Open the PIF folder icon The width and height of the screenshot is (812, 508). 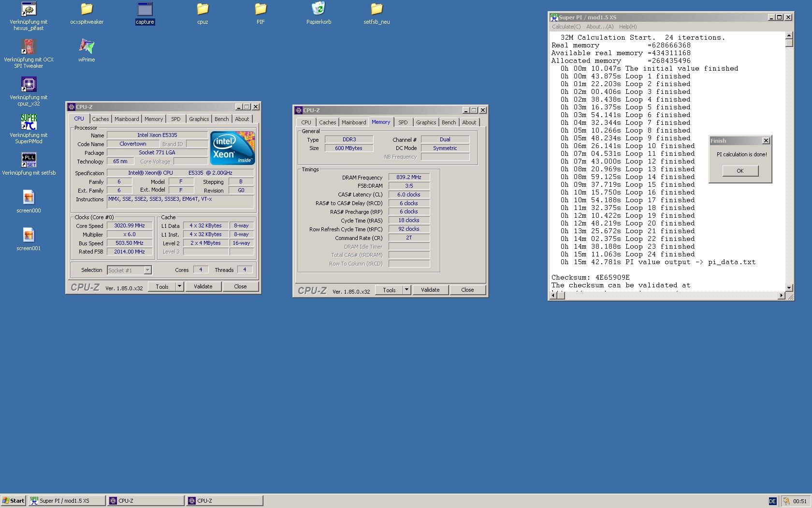(261, 9)
